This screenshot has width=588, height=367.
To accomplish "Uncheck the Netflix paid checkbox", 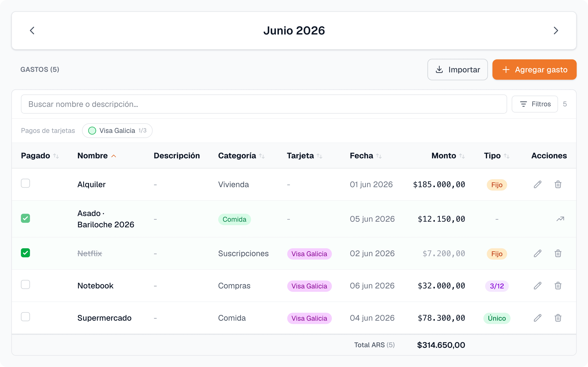I will pos(25,253).
